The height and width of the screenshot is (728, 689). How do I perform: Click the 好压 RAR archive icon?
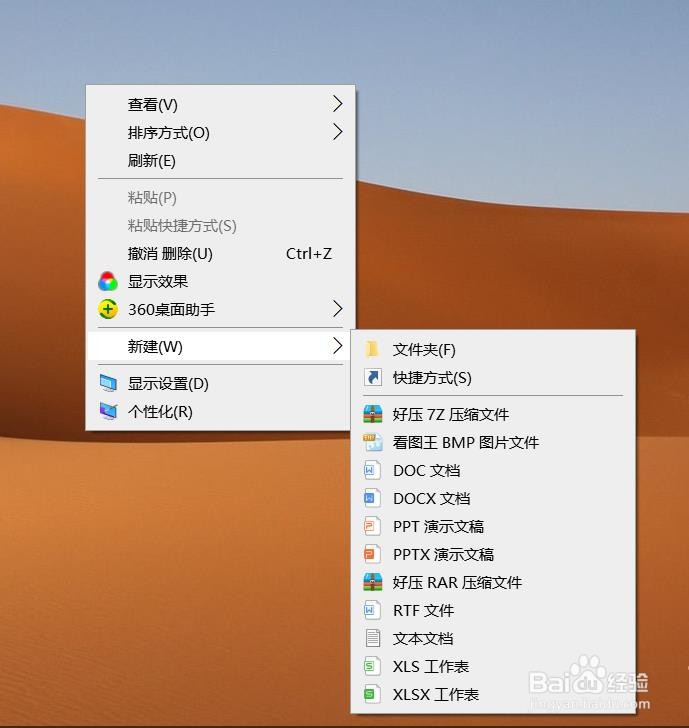pyautogui.click(x=373, y=582)
